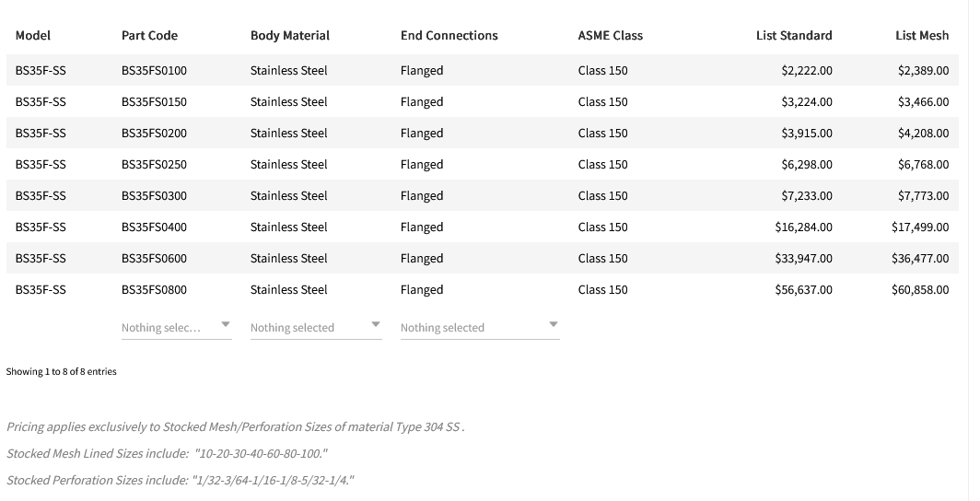Click the Body Material column header
Screen dimensions: 980x501
(x=289, y=35)
